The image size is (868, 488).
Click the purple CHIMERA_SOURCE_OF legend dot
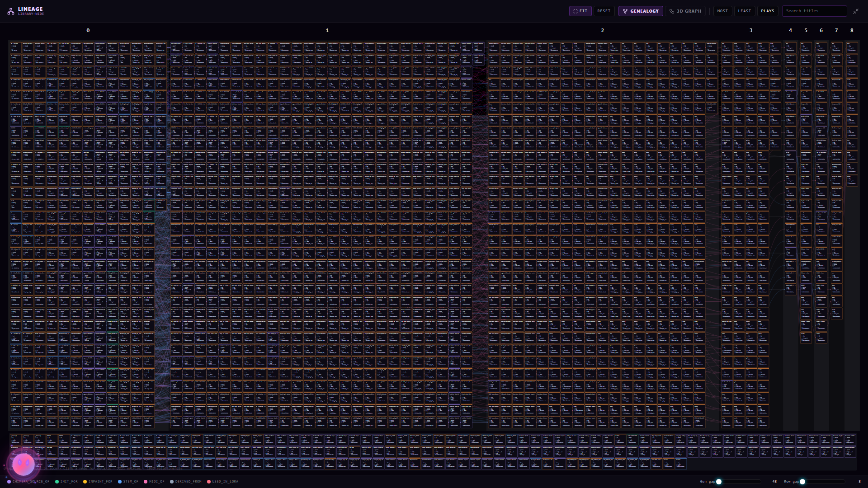(x=9, y=482)
